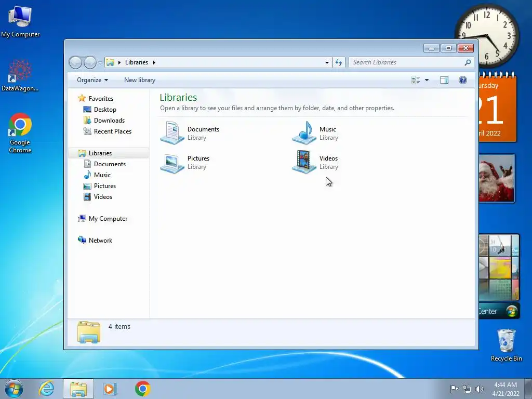Select Favorites in the navigation pane
Image resolution: width=532 pixels, height=399 pixels.
point(101,98)
